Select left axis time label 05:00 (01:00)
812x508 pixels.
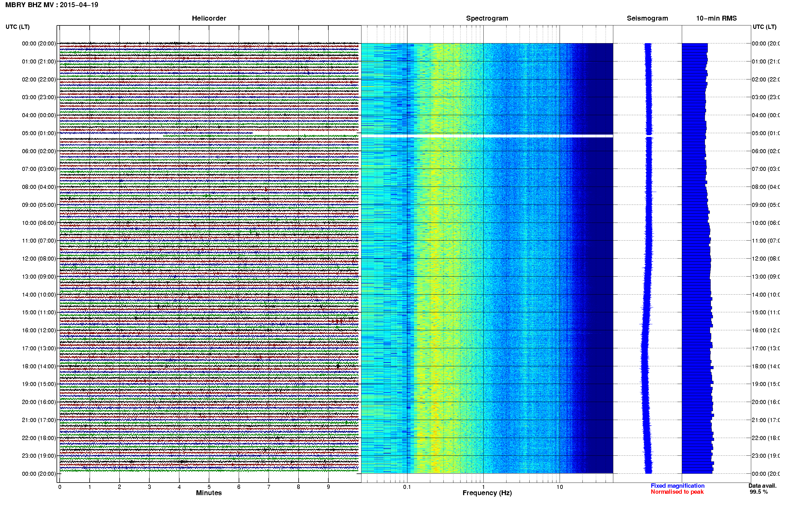coord(39,133)
